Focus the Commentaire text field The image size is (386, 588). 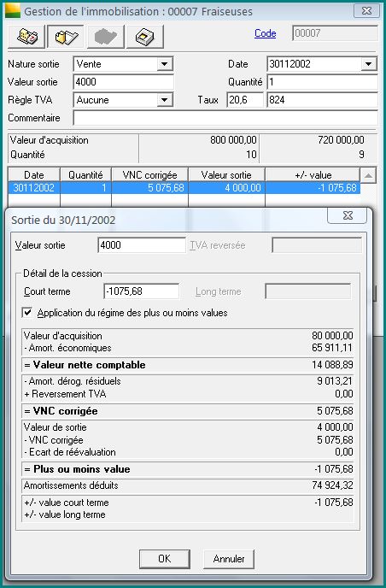click(x=225, y=118)
